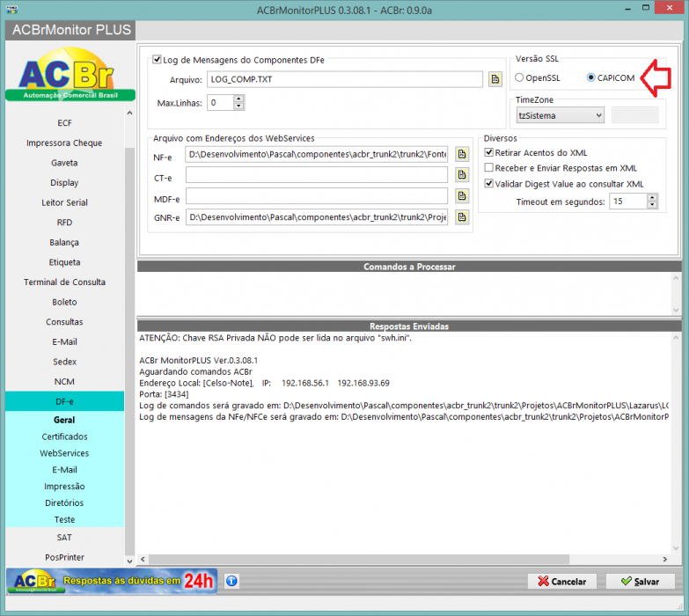Image resolution: width=689 pixels, height=616 pixels.
Task: Click right arrow of horizontal scrollbar
Action: [x=665, y=560]
